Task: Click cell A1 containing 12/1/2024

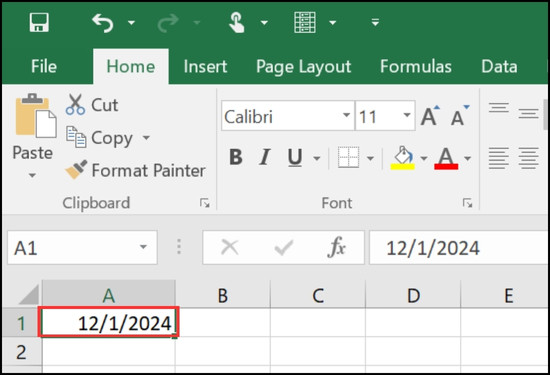Action: (109, 322)
